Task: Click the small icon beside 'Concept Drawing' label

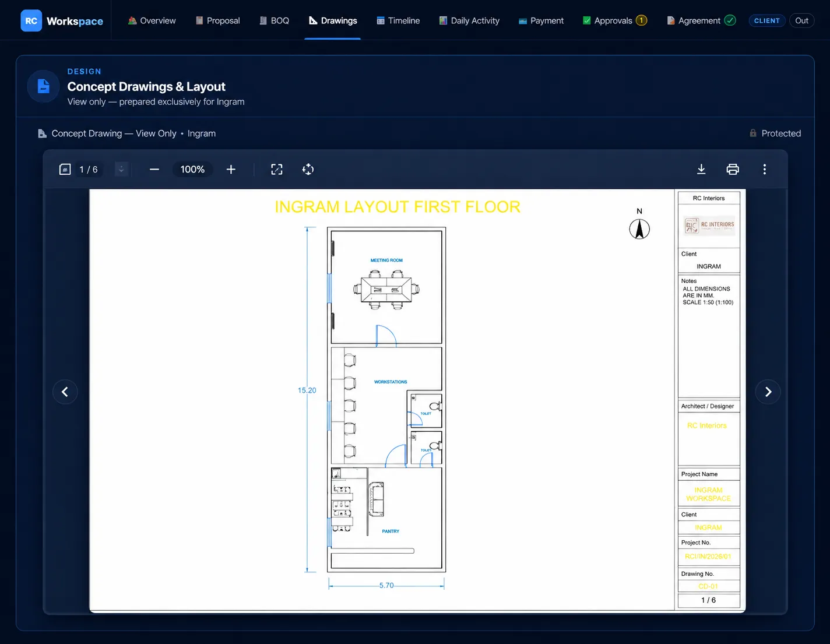Action: pyautogui.click(x=42, y=133)
